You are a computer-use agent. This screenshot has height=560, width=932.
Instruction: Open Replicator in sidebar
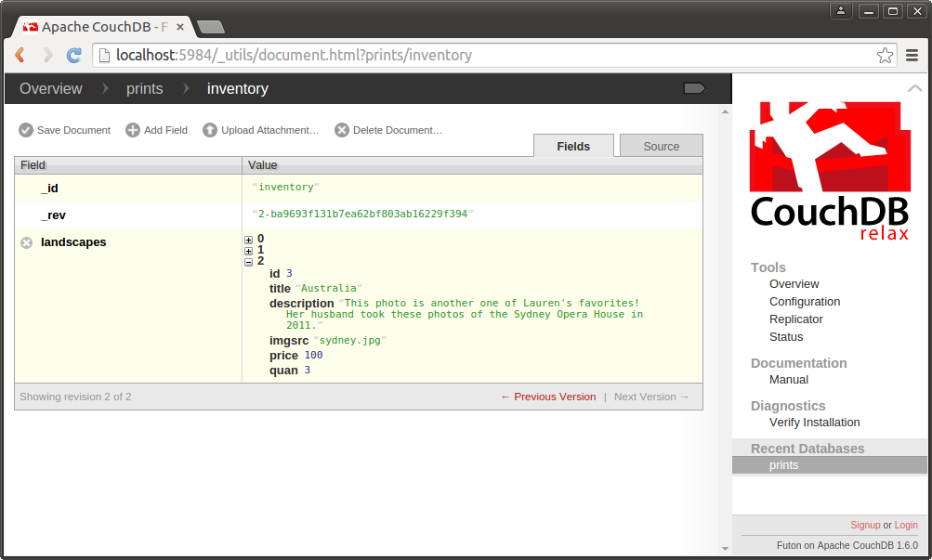(x=796, y=319)
